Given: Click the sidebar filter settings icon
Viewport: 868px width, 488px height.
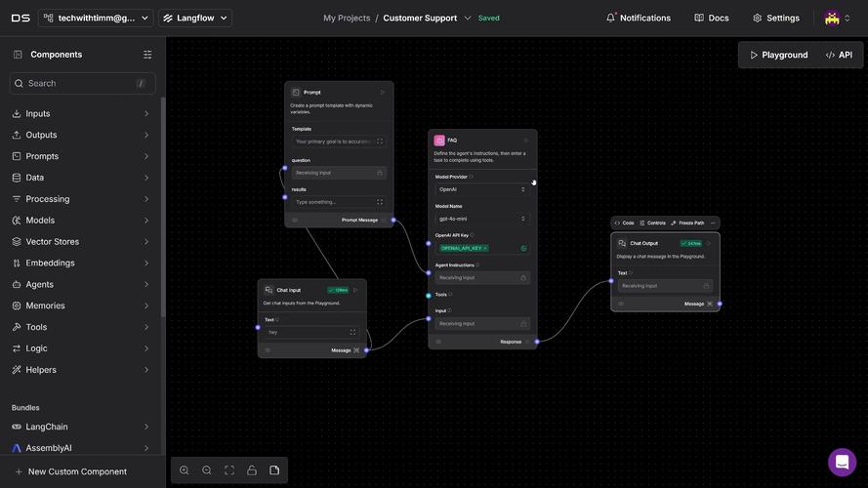Looking at the screenshot, I should (x=147, y=55).
